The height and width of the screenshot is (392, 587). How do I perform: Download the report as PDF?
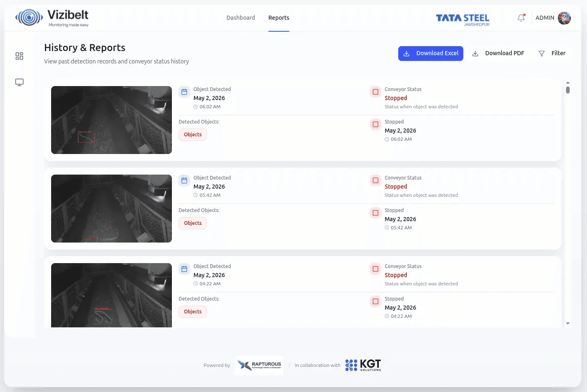[498, 54]
